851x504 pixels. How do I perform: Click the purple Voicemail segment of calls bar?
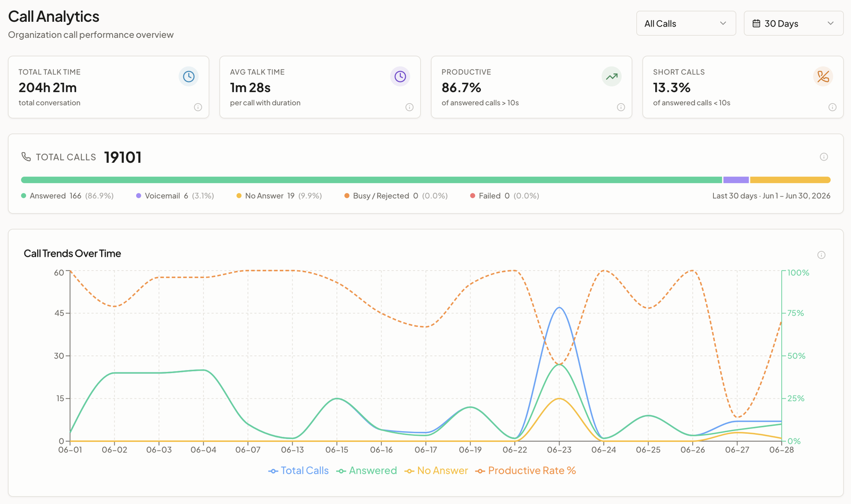click(736, 180)
